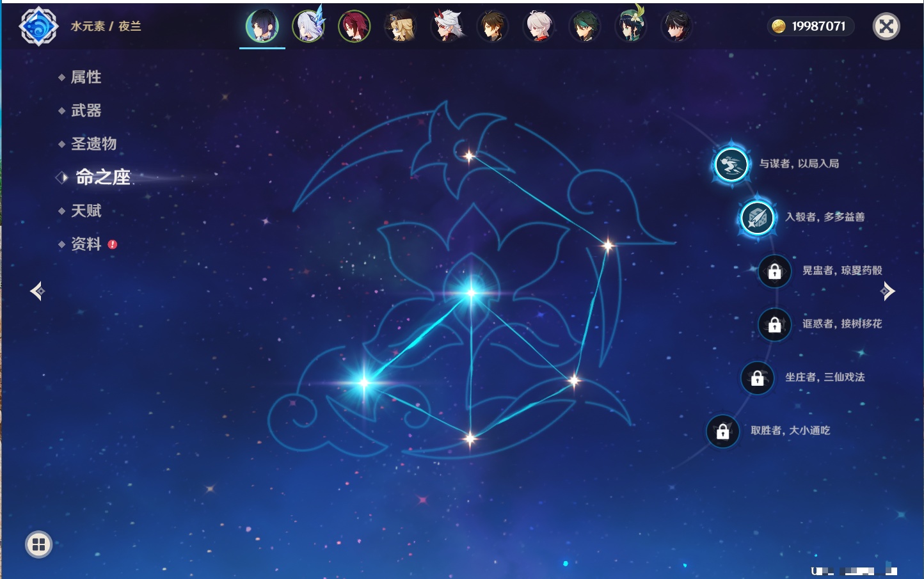Click the locked icon for 坐庄者，三仙戏法
This screenshot has height=579, width=924.
(757, 378)
